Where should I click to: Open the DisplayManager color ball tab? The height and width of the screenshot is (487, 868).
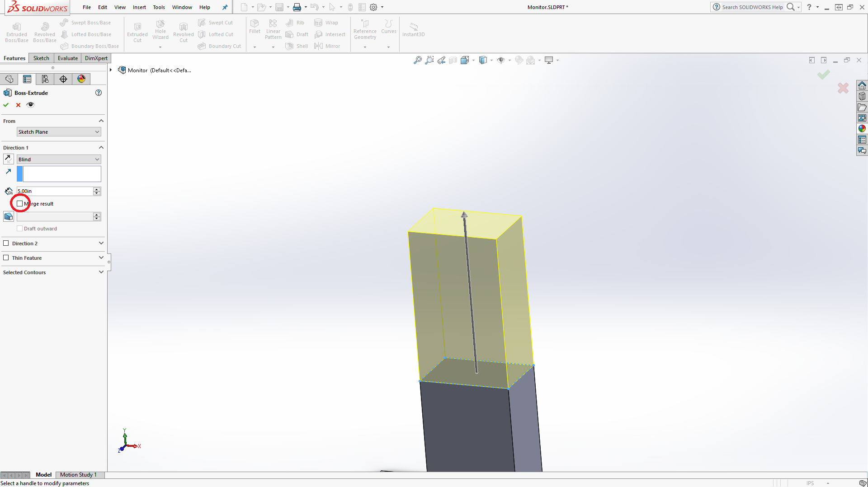click(81, 79)
